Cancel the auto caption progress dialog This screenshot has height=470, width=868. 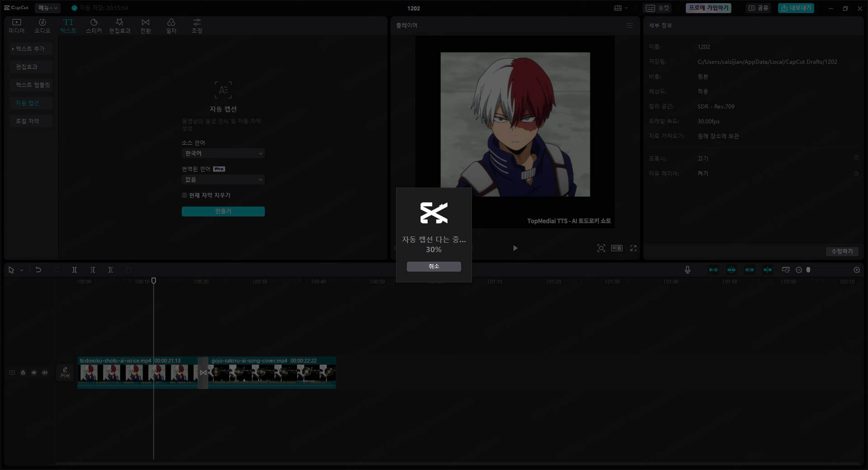click(x=434, y=267)
